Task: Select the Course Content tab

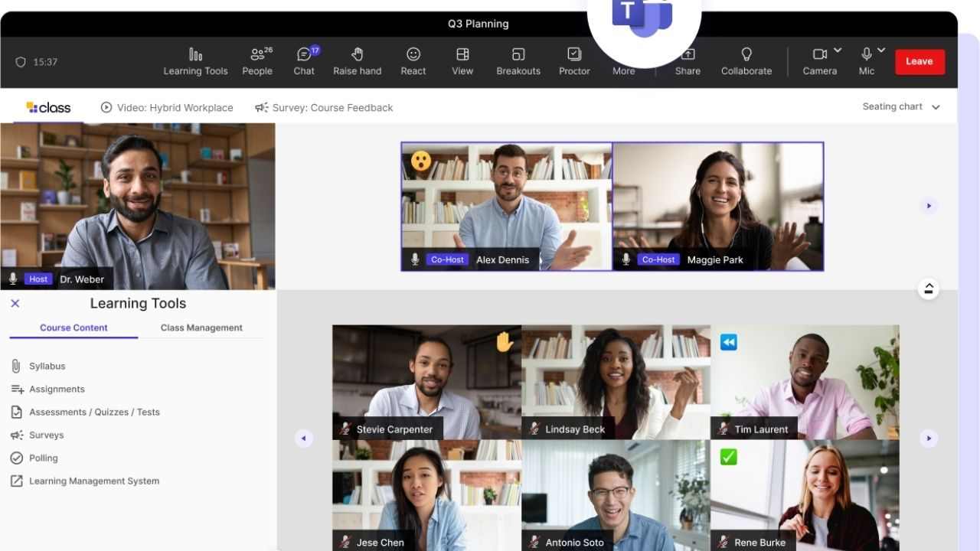Action: [x=73, y=328]
